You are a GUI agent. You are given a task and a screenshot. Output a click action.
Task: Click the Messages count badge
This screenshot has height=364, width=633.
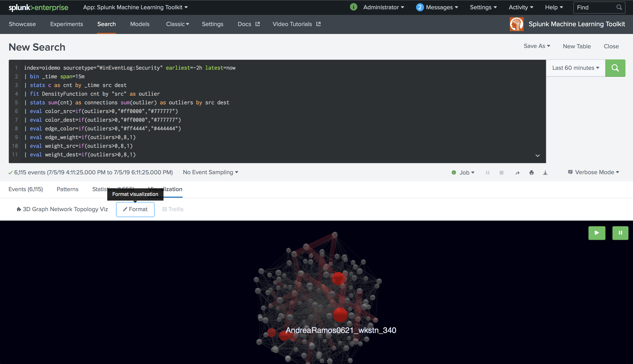click(x=420, y=7)
